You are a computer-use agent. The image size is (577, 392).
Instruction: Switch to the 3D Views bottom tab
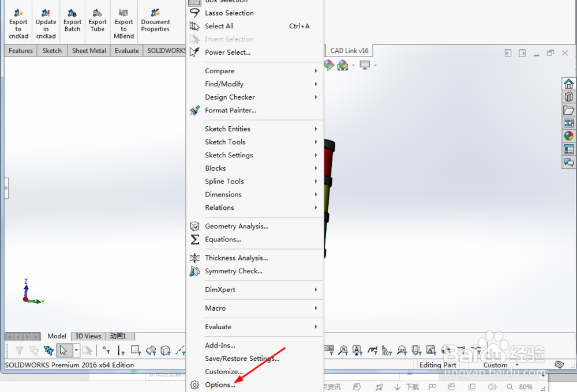[x=88, y=336]
